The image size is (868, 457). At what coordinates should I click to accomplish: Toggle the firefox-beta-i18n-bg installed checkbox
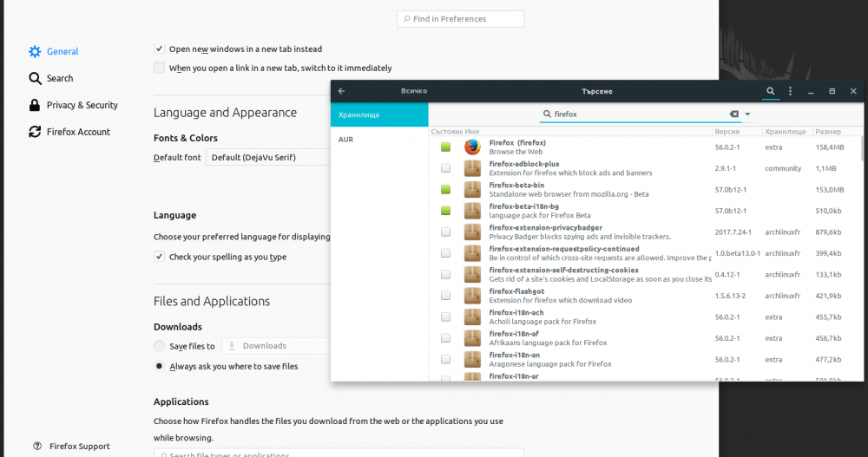tap(445, 211)
